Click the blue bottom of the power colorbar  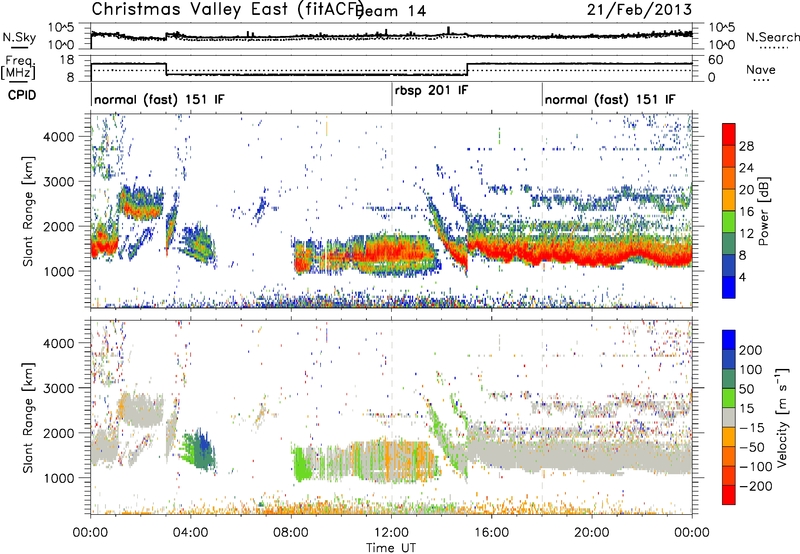[x=729, y=287]
